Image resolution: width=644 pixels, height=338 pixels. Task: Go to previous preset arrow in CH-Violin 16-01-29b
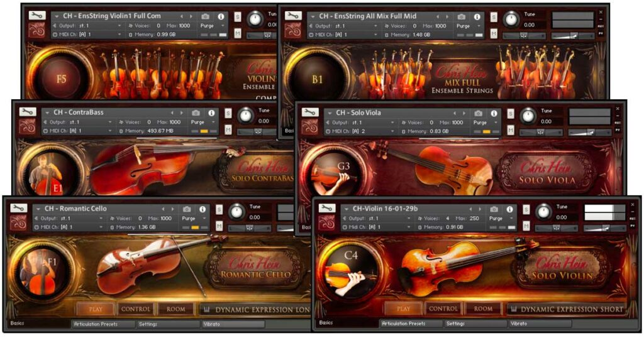click(470, 209)
